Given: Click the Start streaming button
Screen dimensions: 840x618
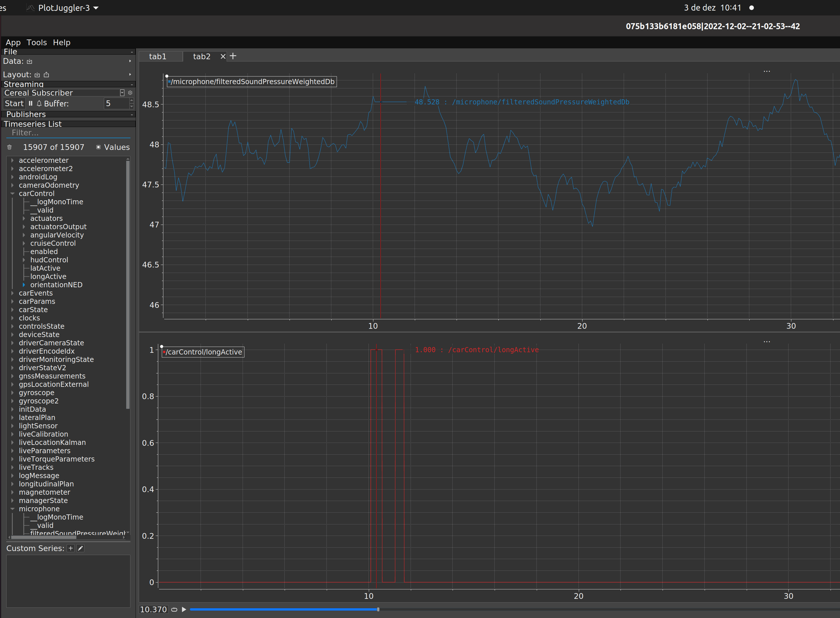Looking at the screenshot, I should click(14, 104).
